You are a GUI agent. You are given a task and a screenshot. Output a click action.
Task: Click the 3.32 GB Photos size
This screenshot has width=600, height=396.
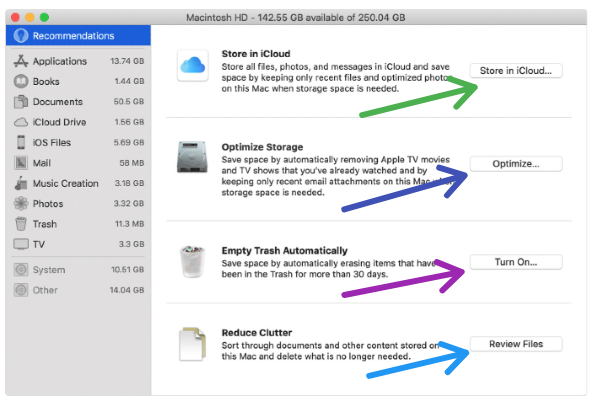(129, 204)
